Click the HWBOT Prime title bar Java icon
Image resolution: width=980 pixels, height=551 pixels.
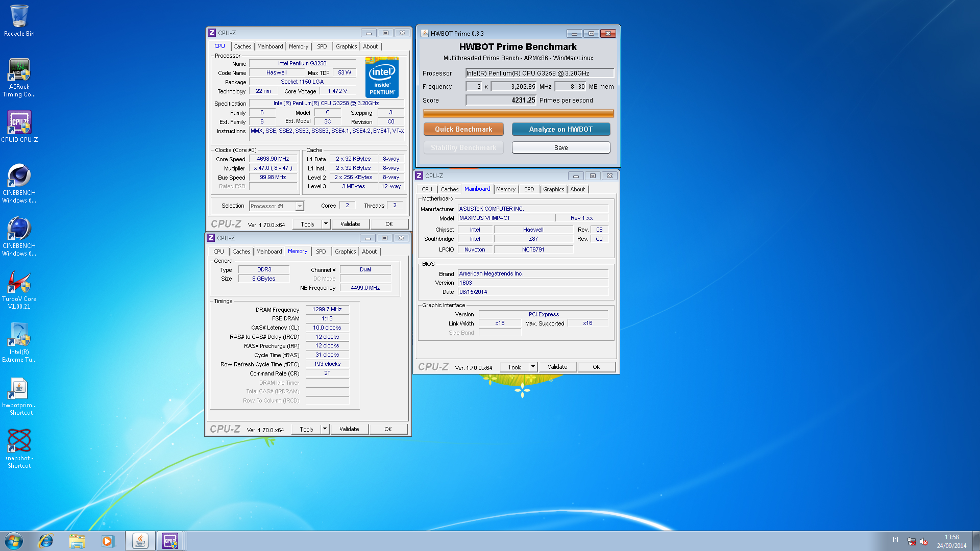[x=424, y=33]
